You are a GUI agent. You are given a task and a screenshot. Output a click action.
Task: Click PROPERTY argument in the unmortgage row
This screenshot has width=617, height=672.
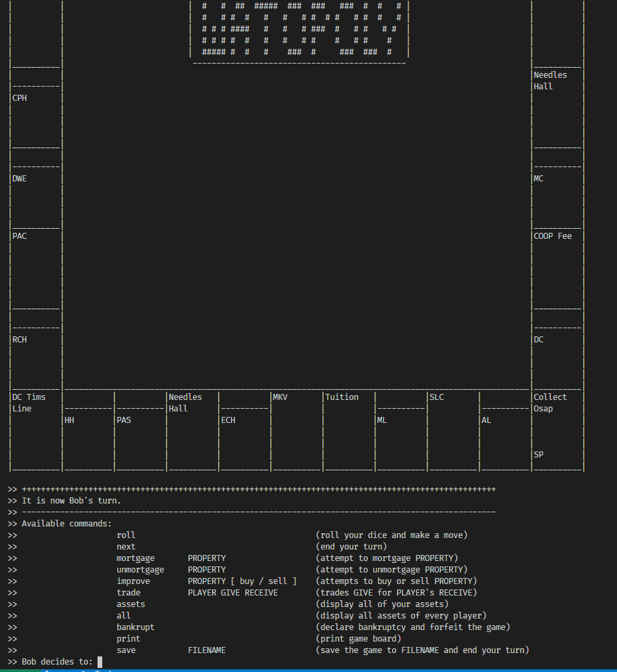tap(207, 570)
